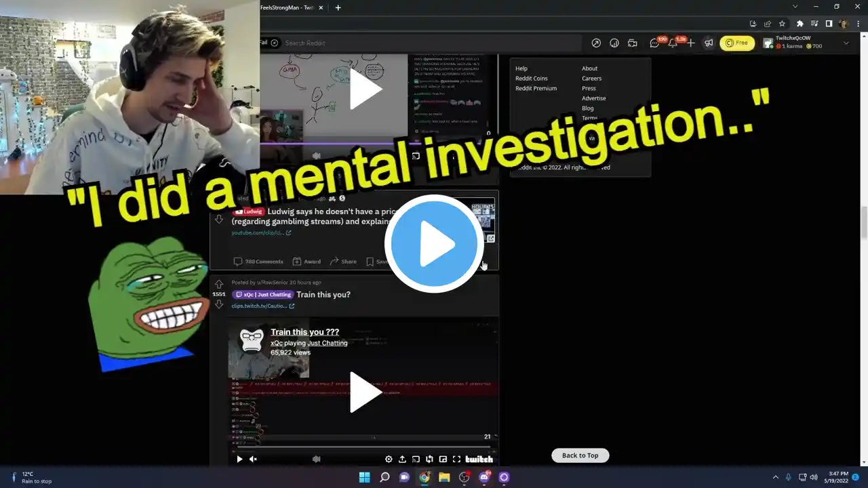Select the Reddit Premium footer item
Image resolution: width=868 pixels, height=488 pixels.
[x=536, y=88]
